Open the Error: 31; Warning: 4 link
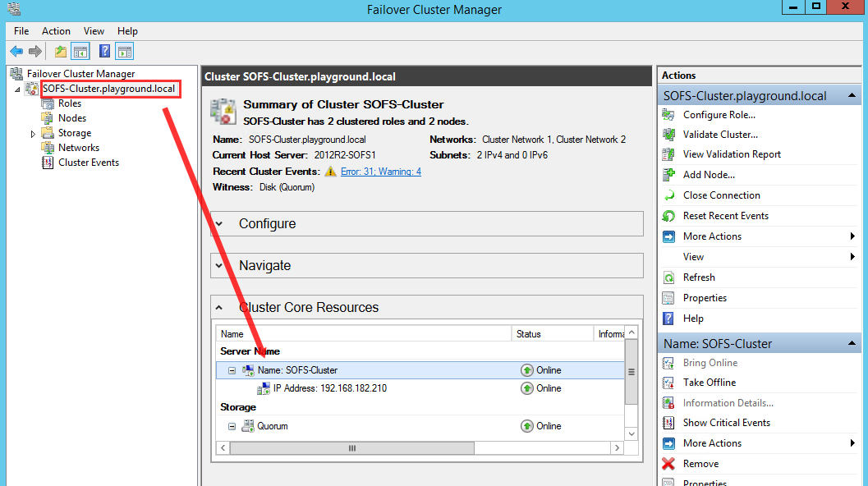Image resolution: width=868 pixels, height=486 pixels. [x=381, y=172]
